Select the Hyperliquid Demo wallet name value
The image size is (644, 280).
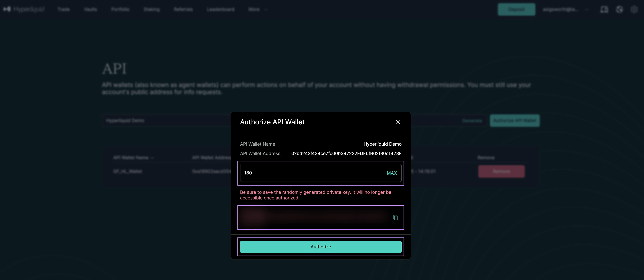point(382,144)
